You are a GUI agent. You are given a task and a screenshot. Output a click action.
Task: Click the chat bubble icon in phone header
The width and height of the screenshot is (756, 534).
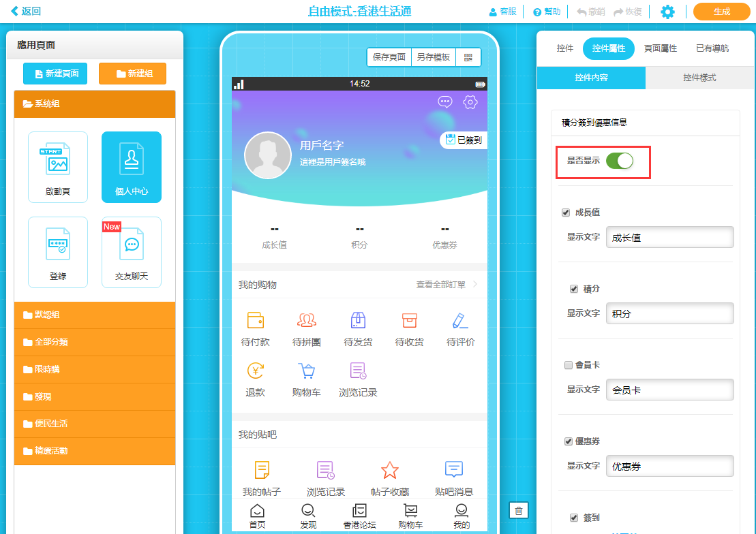[444, 101]
